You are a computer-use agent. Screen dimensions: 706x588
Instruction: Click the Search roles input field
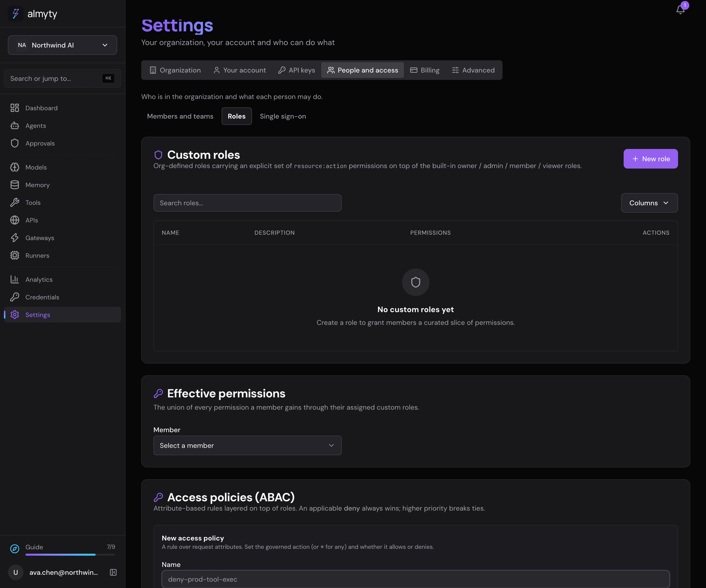[247, 203]
